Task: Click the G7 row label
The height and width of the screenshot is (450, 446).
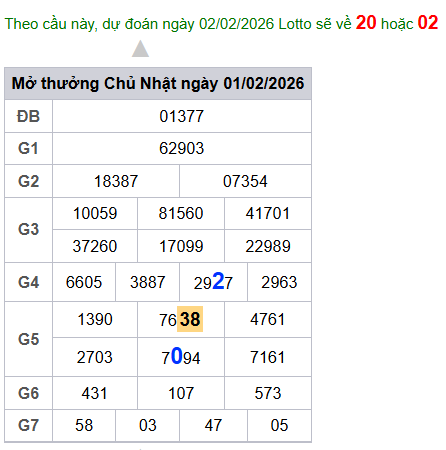Action: tap(29, 426)
